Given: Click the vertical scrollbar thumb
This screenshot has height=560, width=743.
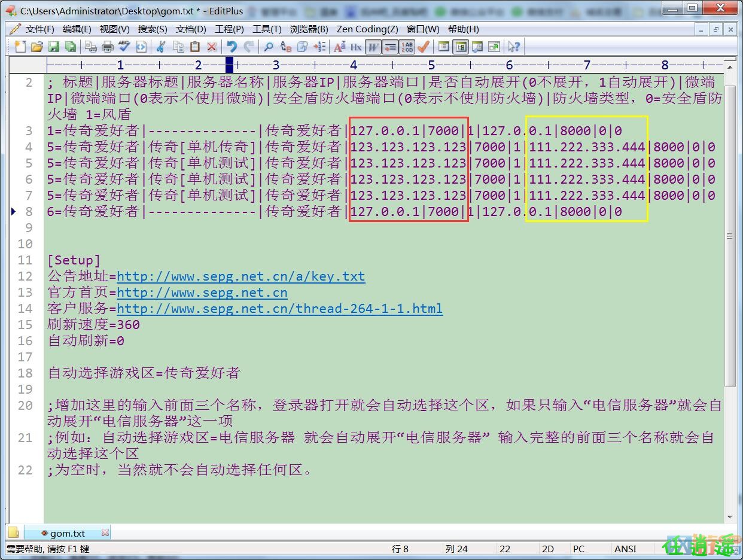Looking at the screenshot, I should (730, 236).
